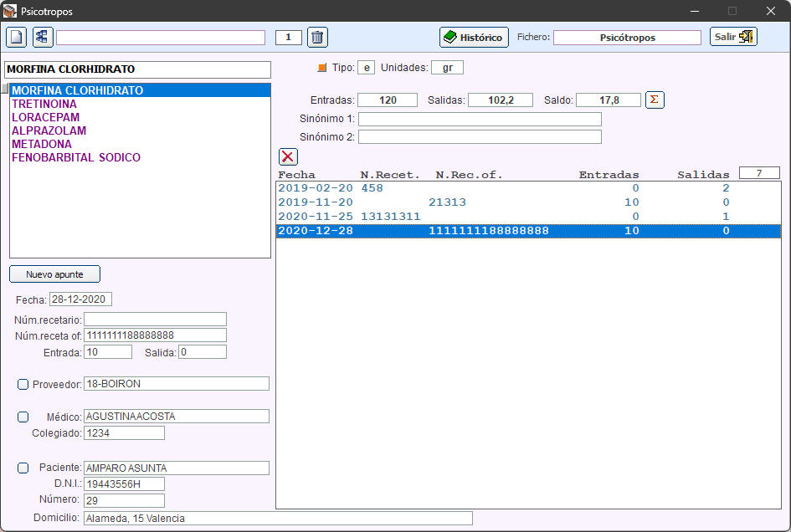Image resolution: width=791 pixels, height=532 pixels.
Task: Click the Sinónimo 1 text field
Action: pos(480,119)
